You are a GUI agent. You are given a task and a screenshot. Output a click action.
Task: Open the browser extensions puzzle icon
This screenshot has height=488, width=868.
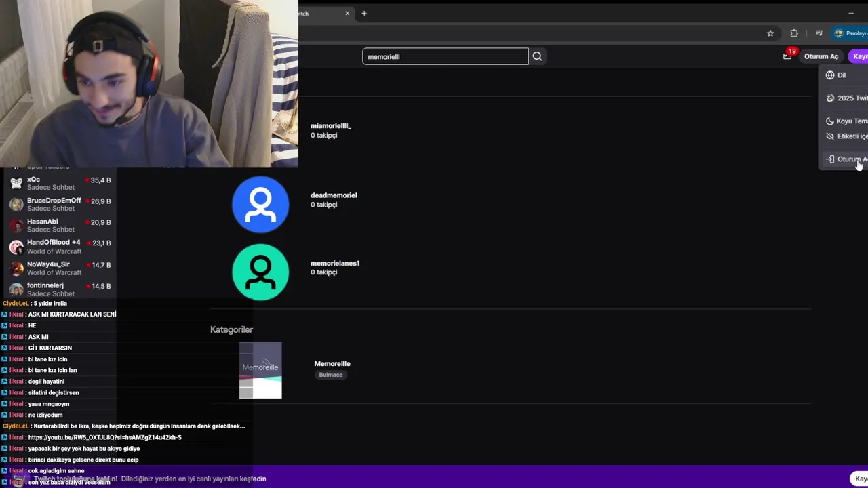pos(794,33)
